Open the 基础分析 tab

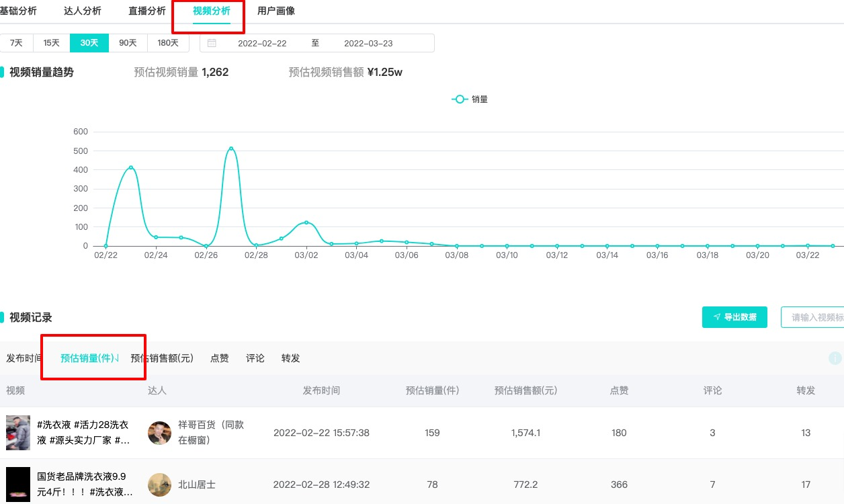18,11
